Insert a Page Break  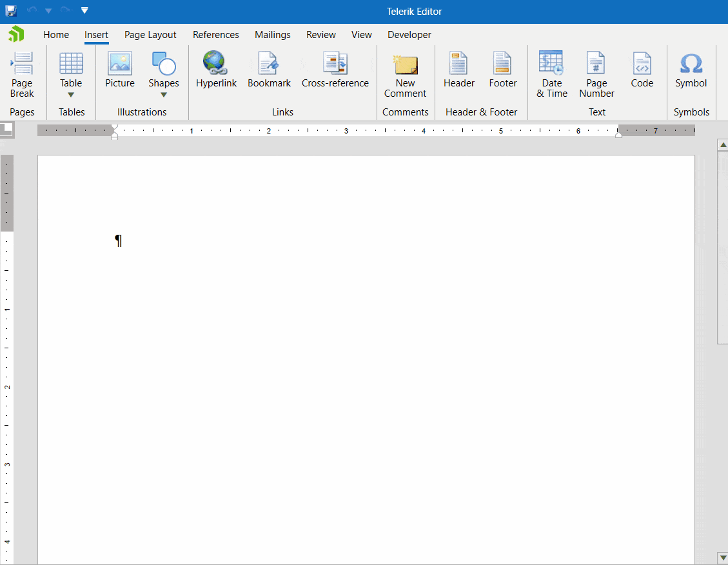click(22, 74)
